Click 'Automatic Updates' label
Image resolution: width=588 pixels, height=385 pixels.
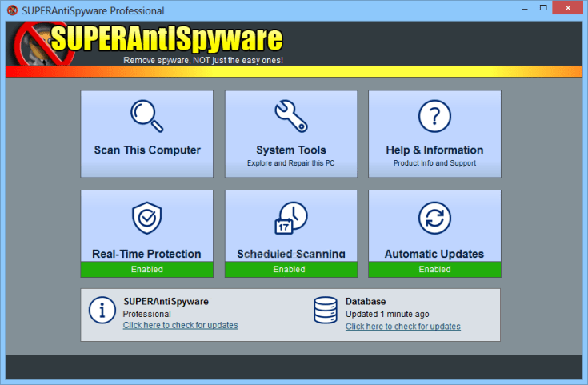coord(434,254)
